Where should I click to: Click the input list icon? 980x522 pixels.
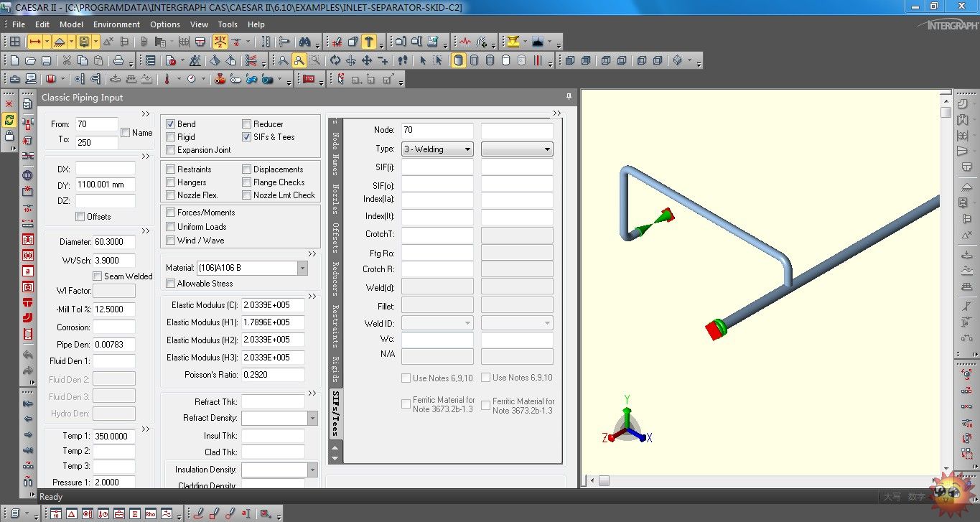150,60
